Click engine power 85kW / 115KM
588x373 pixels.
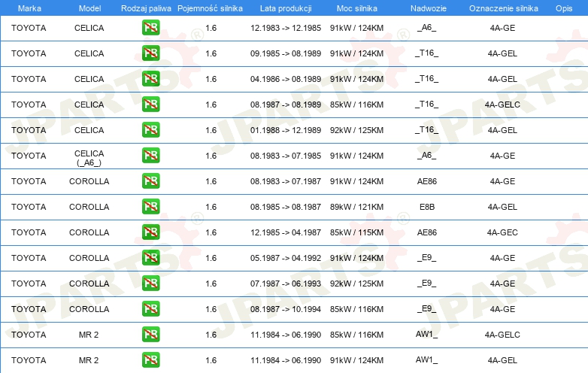pos(356,232)
